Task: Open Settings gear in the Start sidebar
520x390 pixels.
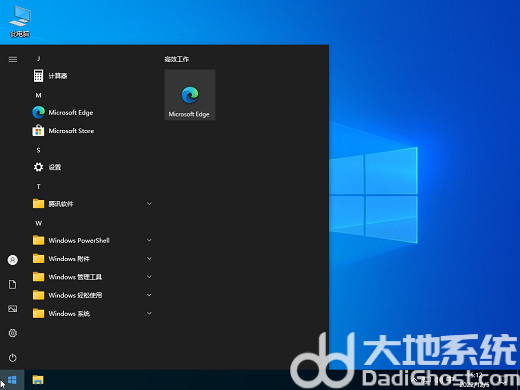Action: click(13, 333)
